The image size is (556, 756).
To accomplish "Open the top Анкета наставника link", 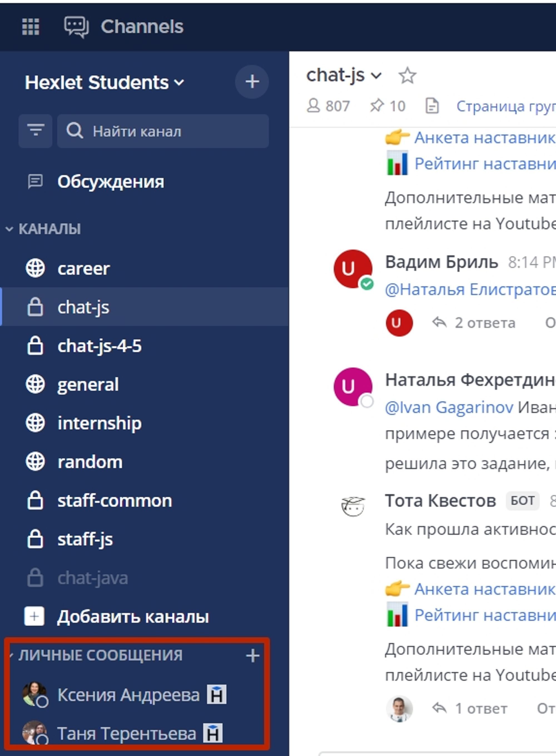I will click(x=485, y=137).
